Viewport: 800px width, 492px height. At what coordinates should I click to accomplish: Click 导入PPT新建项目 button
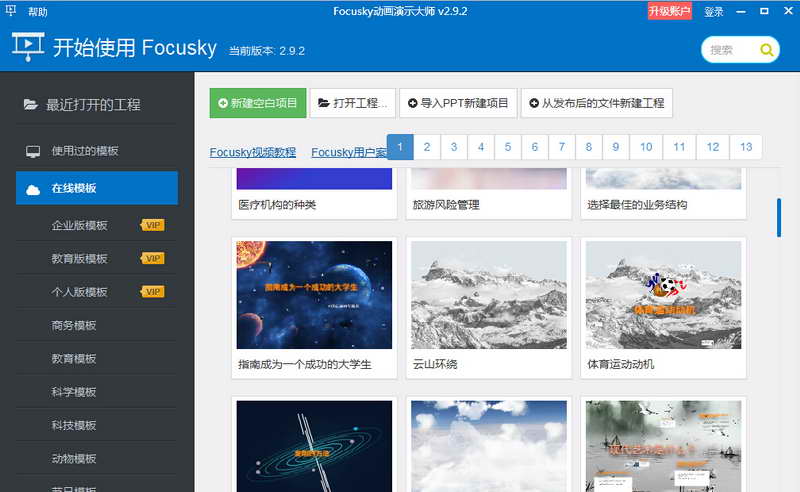[x=458, y=103]
